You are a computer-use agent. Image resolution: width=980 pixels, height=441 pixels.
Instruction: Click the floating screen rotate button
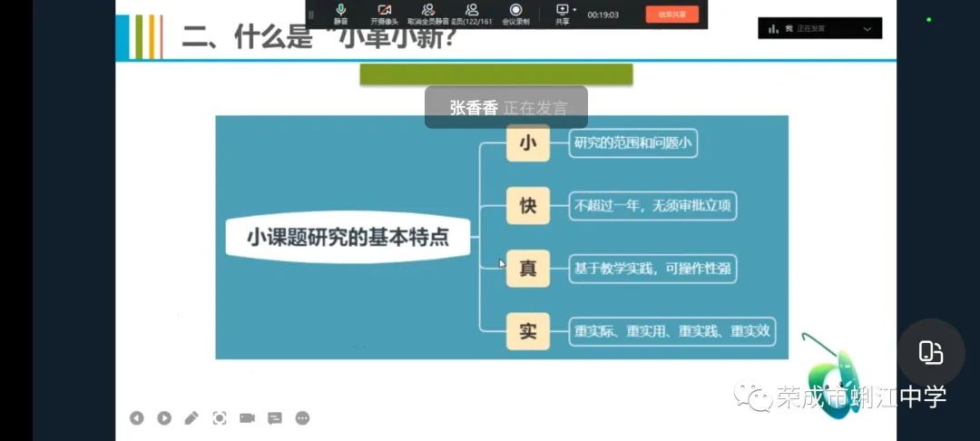pos(931,353)
